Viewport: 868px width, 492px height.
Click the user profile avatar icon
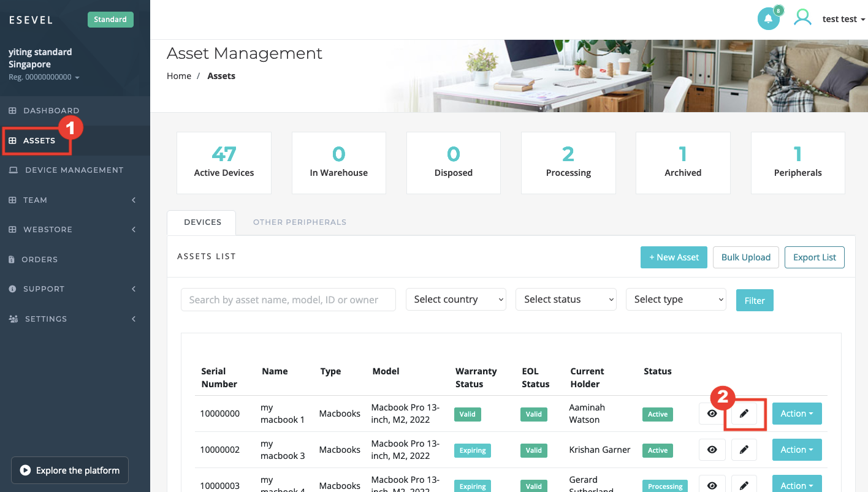(802, 17)
